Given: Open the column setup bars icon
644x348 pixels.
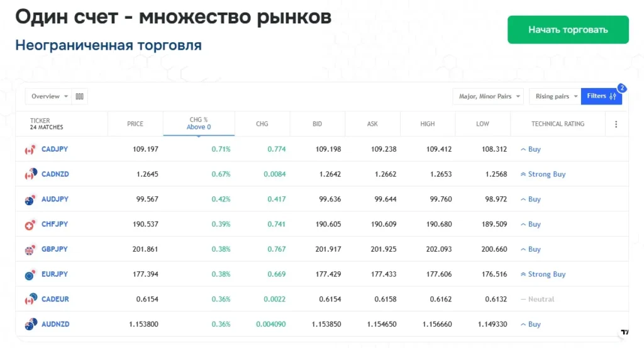Looking at the screenshot, I should (x=79, y=96).
